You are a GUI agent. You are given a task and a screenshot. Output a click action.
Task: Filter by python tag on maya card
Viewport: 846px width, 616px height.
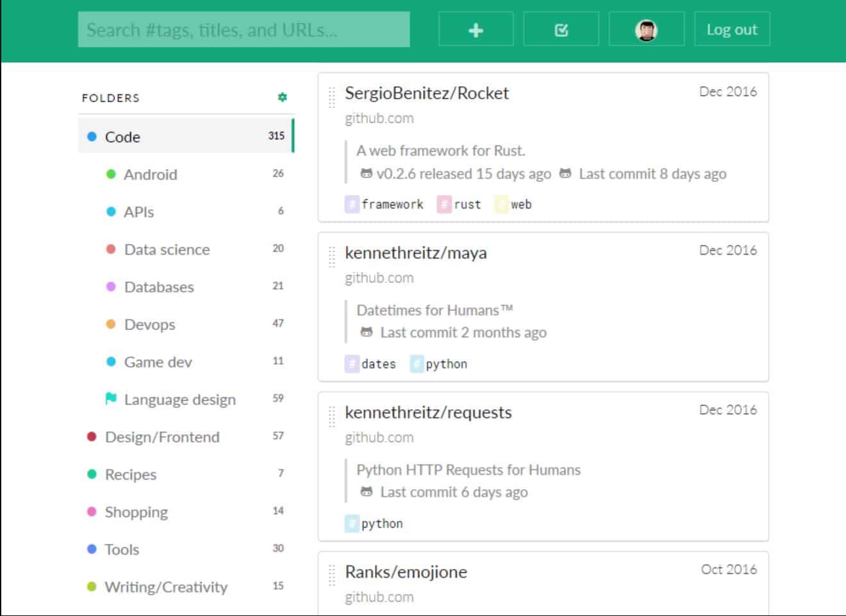point(439,363)
